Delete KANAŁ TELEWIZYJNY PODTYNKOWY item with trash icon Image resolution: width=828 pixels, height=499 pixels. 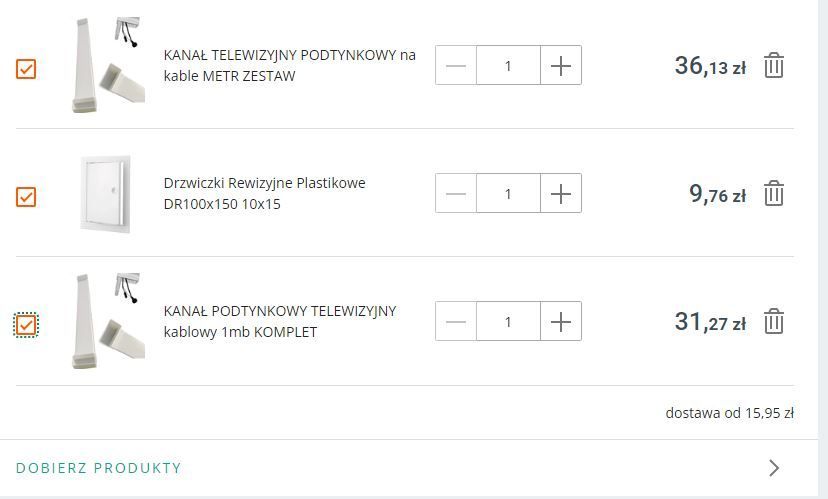point(774,65)
